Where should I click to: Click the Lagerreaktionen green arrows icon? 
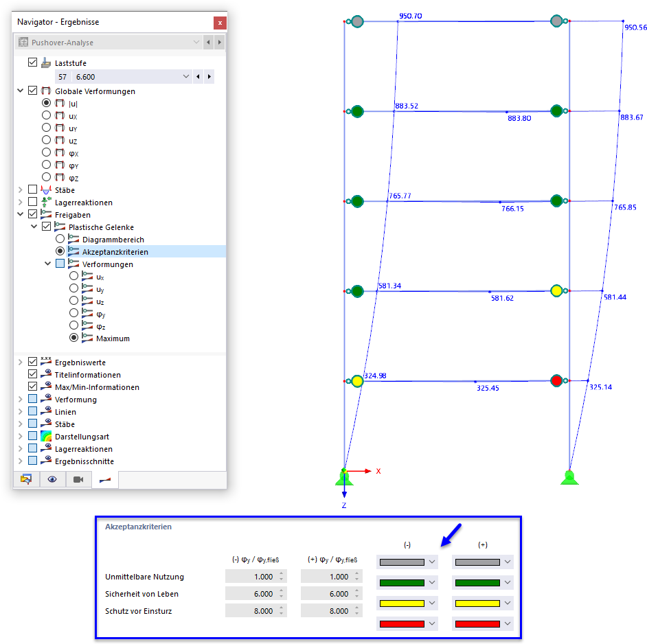[46, 202]
